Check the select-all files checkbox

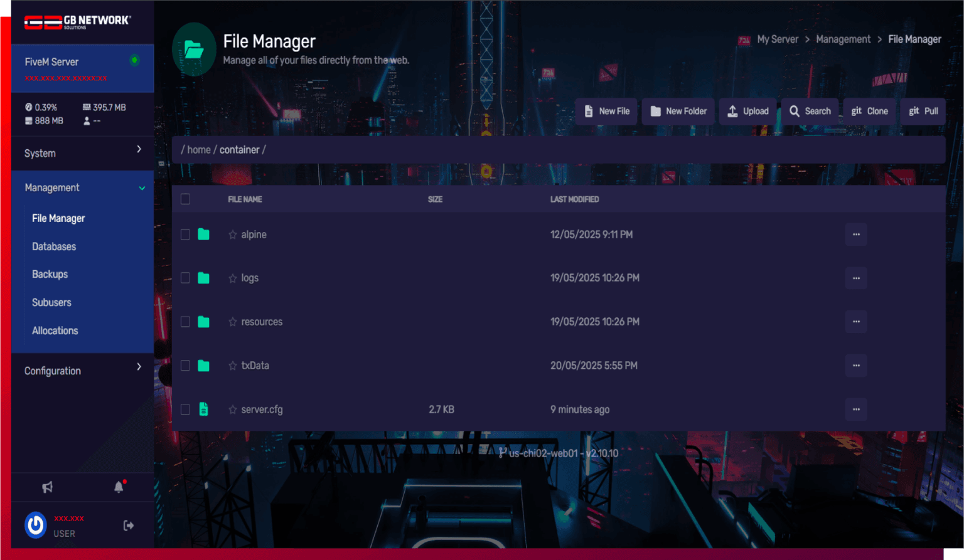coord(186,199)
